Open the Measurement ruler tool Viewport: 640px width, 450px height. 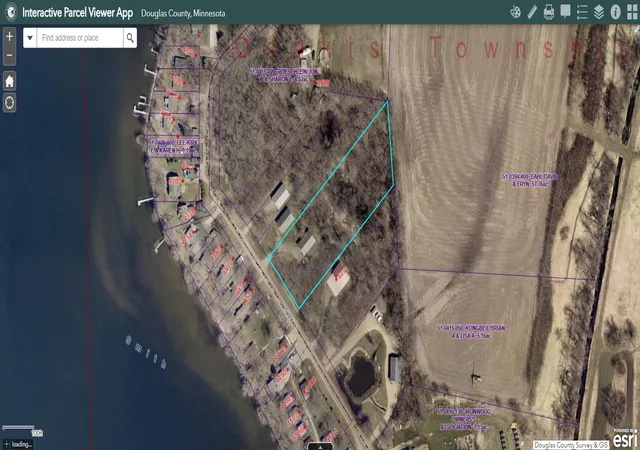(532, 12)
